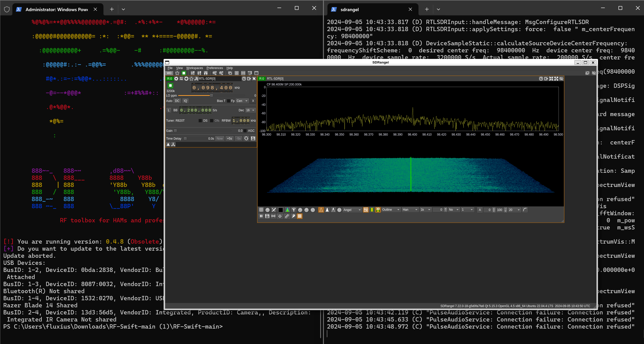Save replay buffer with floppy icon
This screenshot has height=344, width=644.
point(253,139)
